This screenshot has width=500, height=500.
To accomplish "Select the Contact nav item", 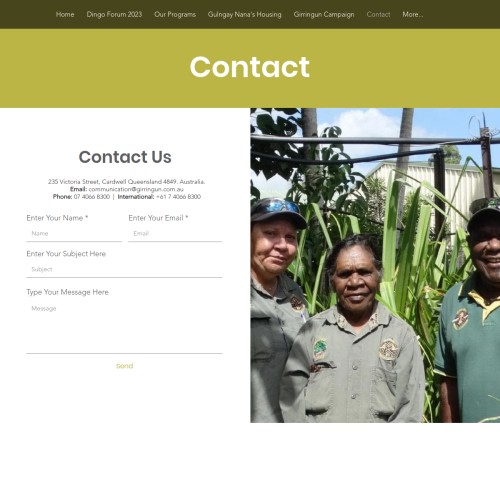I will 378,14.
